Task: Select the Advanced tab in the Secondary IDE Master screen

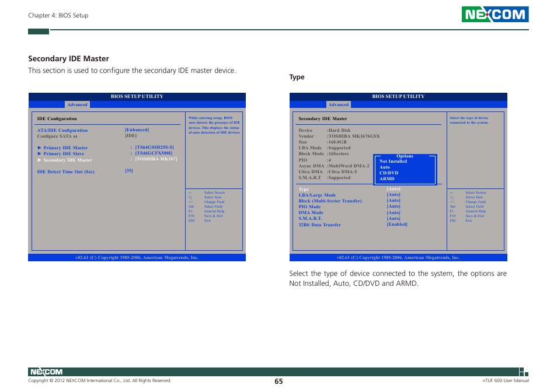Action: [338, 104]
